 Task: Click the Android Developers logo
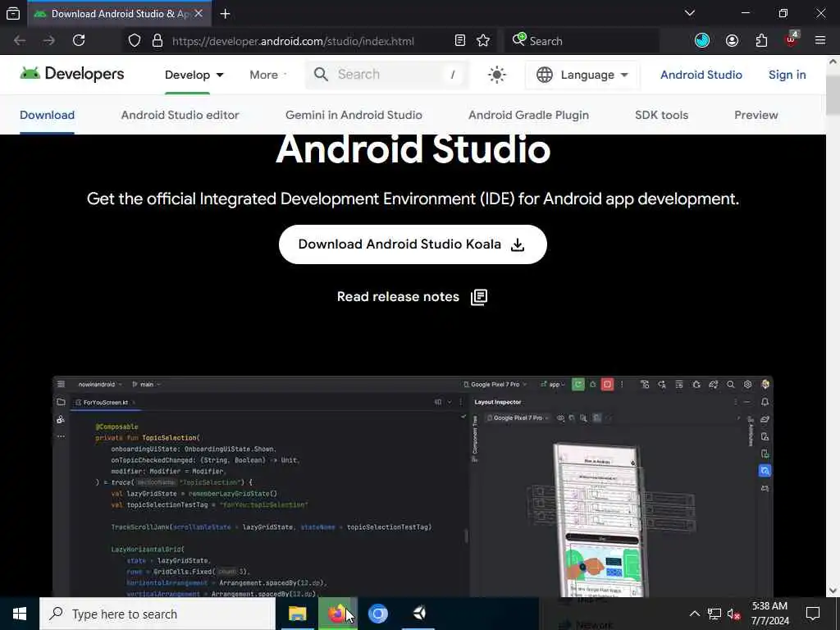click(72, 74)
